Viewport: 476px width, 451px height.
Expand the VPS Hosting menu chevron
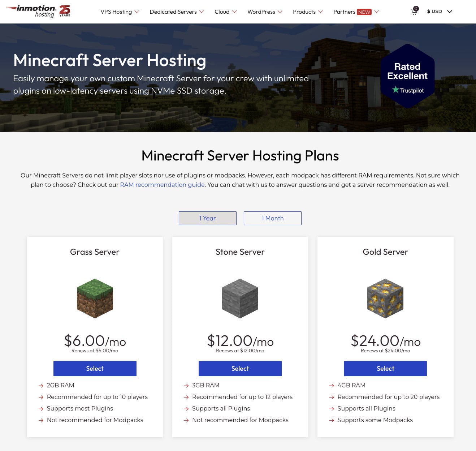pos(137,12)
